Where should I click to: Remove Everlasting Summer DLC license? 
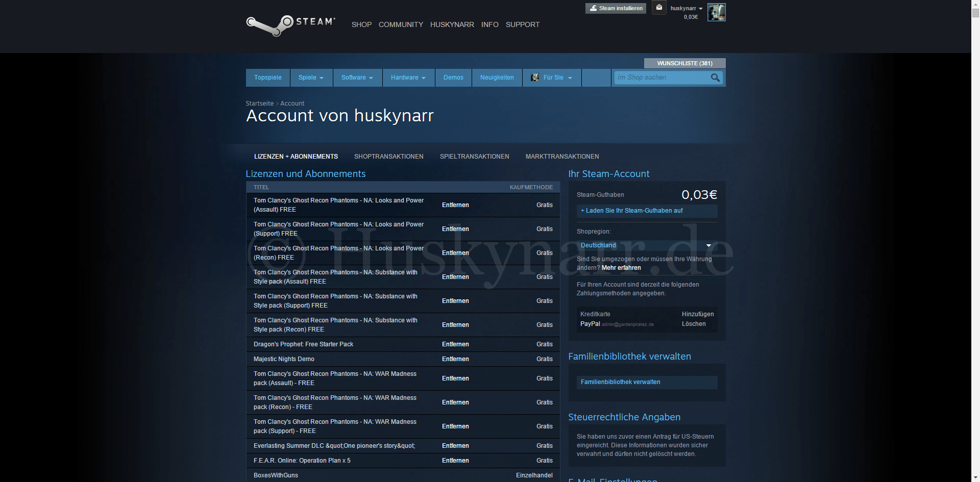pyautogui.click(x=455, y=446)
